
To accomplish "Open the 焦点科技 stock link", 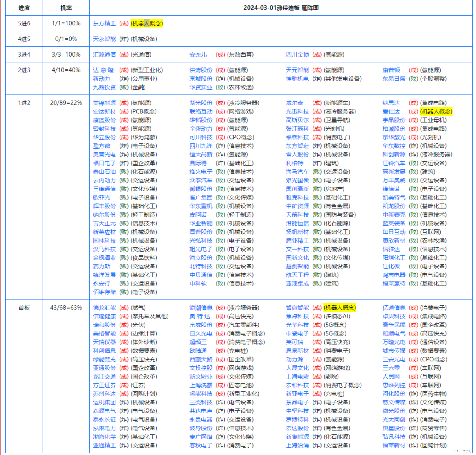I will (297, 316).
